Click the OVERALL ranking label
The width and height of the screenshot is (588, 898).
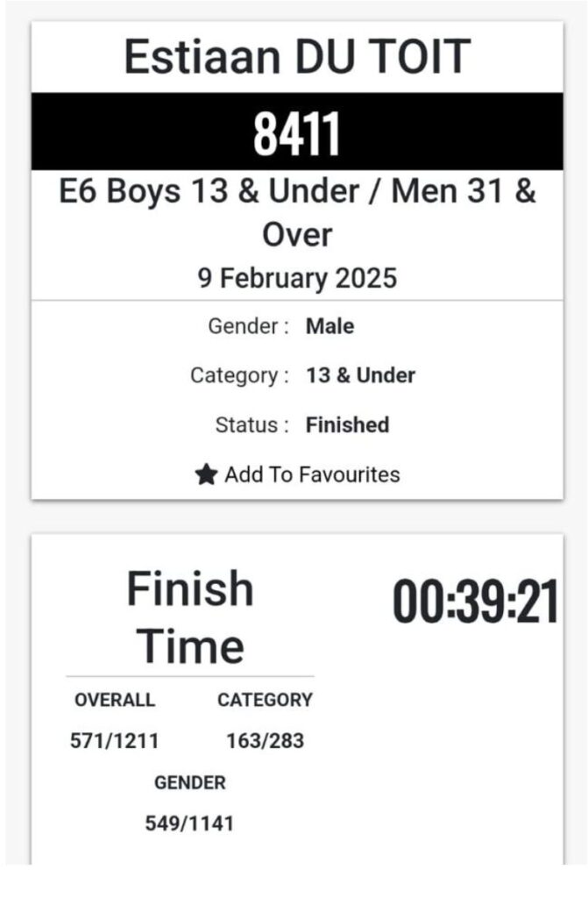pyautogui.click(x=115, y=701)
